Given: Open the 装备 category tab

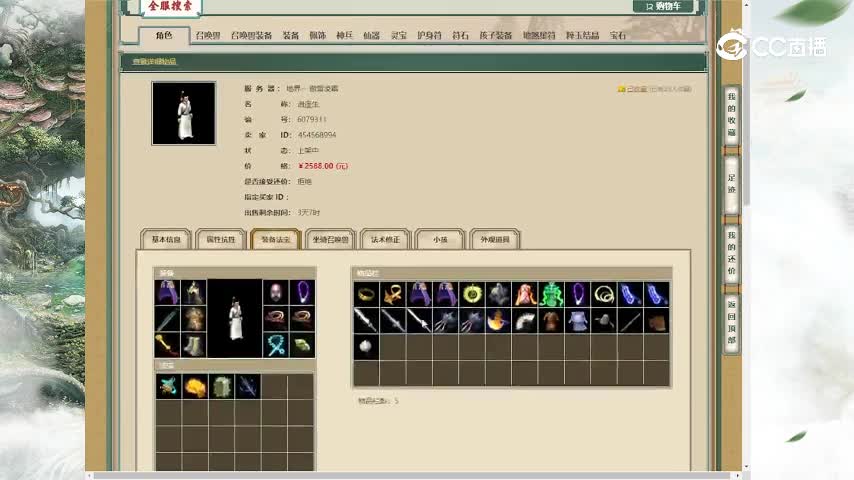Looking at the screenshot, I should 291,35.
